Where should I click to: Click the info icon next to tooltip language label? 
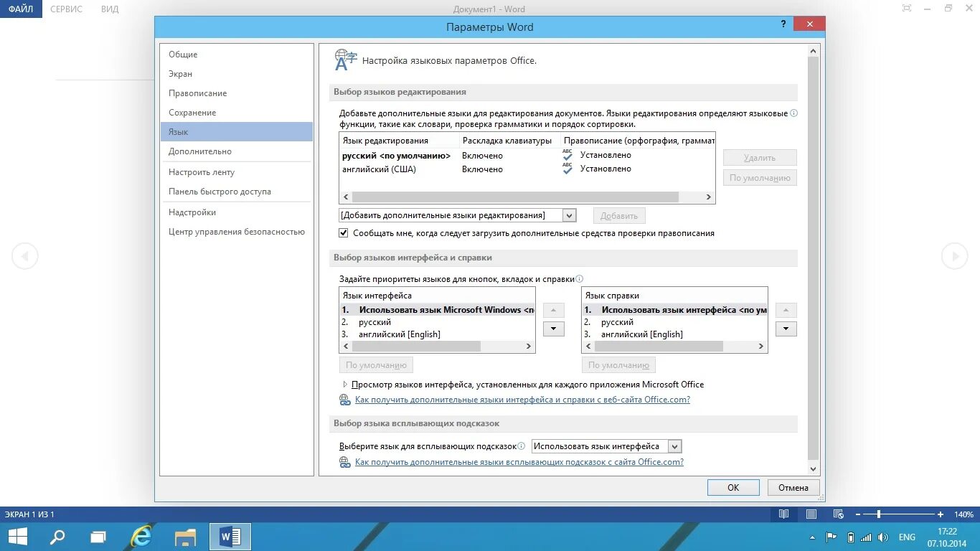(522, 446)
